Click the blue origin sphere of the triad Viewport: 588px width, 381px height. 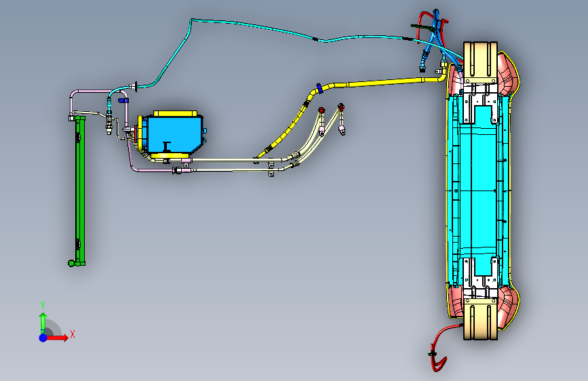click(43, 338)
